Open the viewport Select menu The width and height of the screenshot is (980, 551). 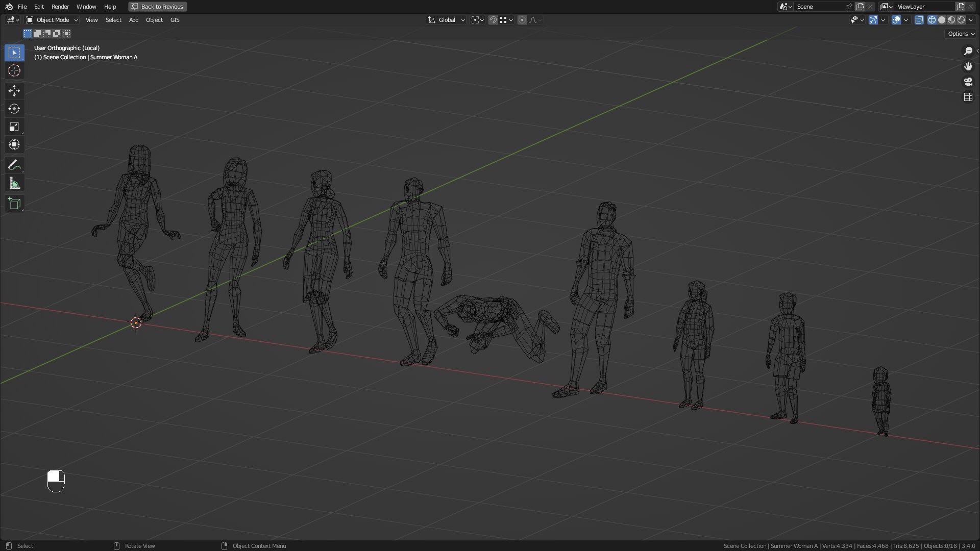point(113,20)
